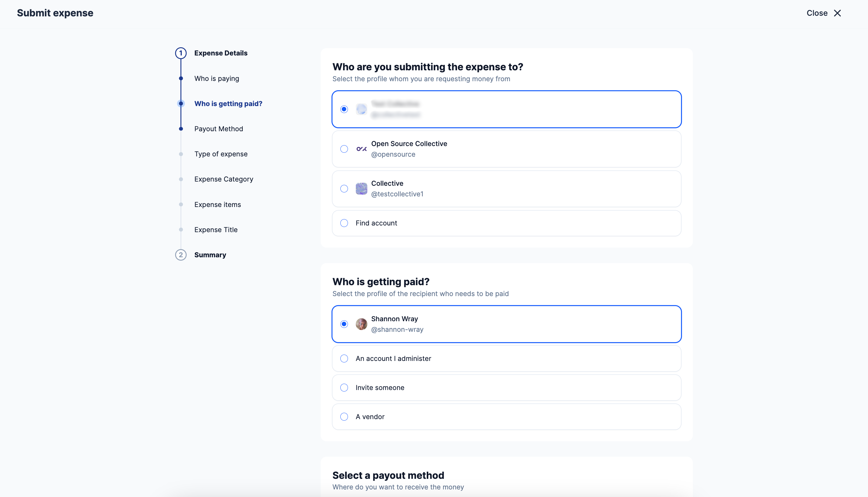868x497 pixels.
Task: Go to the Who is paying step
Action: (x=216, y=78)
